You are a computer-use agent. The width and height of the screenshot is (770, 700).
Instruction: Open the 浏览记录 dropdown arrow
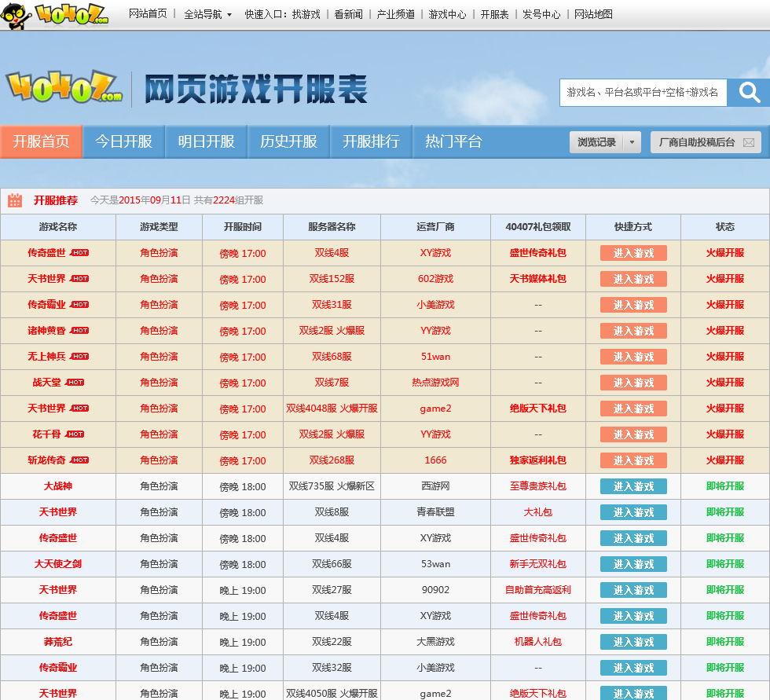click(632, 142)
